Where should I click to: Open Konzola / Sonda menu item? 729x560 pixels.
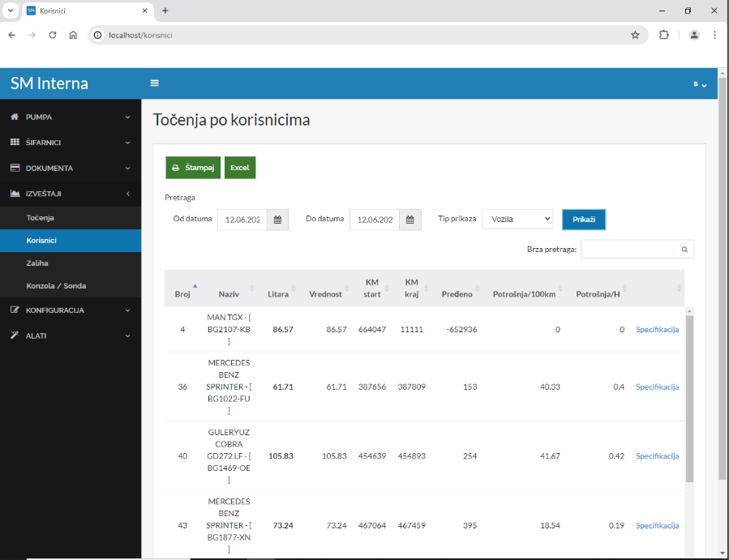tap(56, 286)
